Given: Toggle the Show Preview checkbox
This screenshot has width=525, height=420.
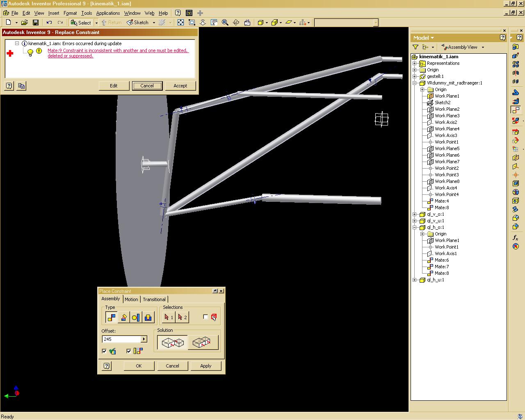Looking at the screenshot, I should click(104, 351).
